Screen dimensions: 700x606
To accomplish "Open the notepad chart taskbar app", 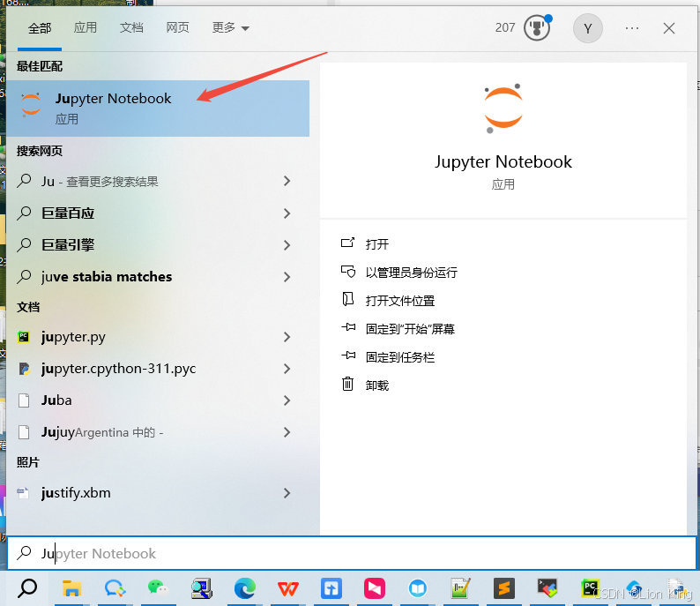I will point(460,588).
